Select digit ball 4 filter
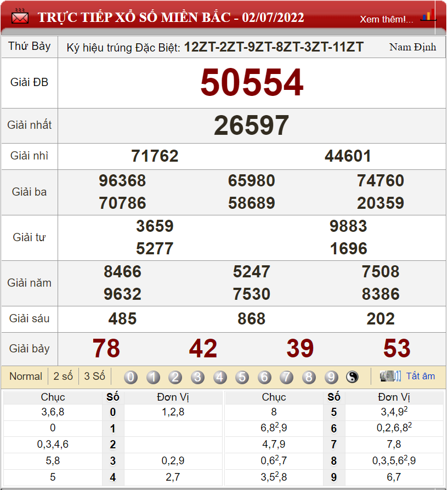This screenshot has height=490, width=448. pos(220,377)
